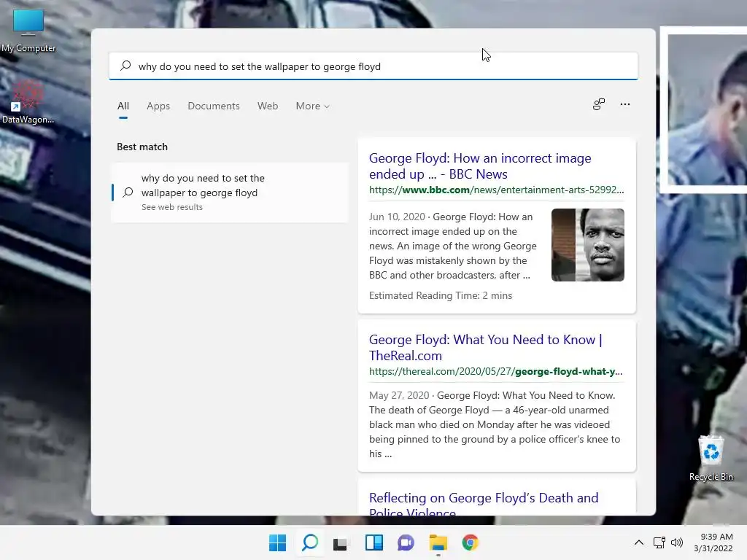This screenshot has width=747, height=560.
Task: Click Estimated Reading Time: 2 mins text
Action: click(441, 295)
